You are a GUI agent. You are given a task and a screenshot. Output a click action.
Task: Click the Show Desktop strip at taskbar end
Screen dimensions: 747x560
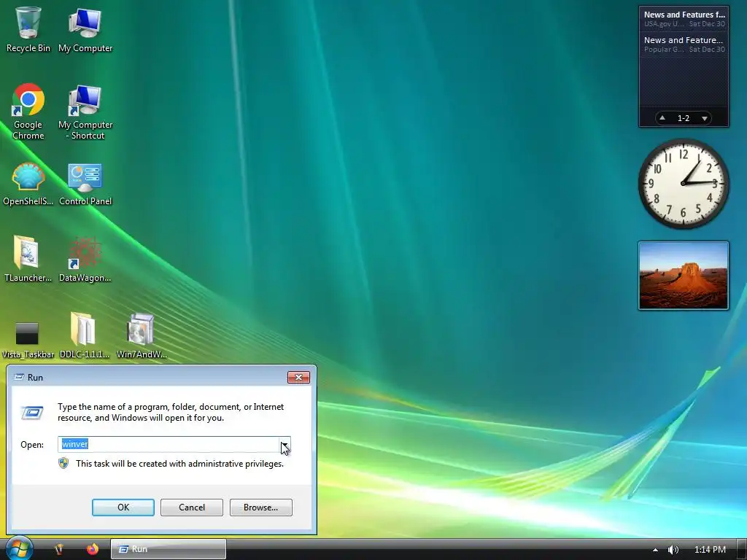click(742, 549)
